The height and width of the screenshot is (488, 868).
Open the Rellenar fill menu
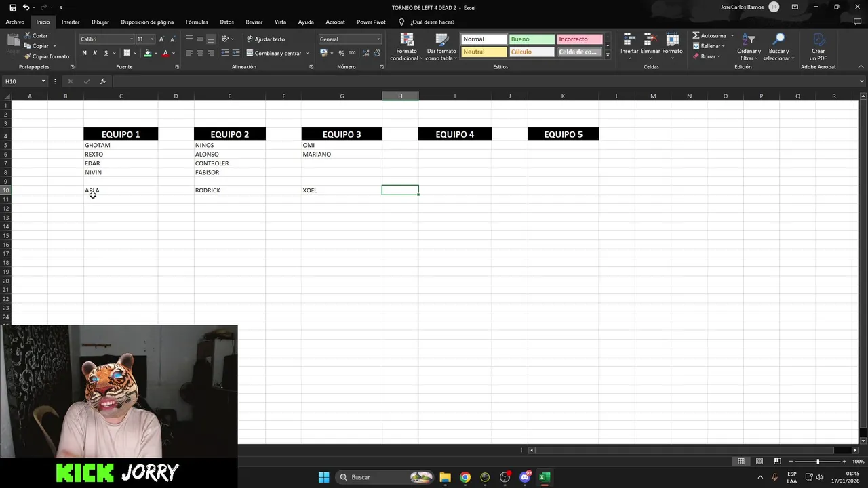tap(709, 46)
